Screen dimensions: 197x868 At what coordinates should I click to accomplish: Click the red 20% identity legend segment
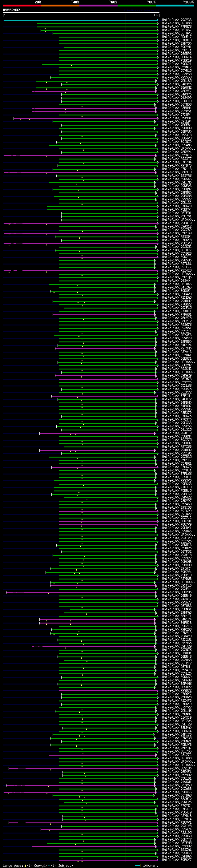22,6
